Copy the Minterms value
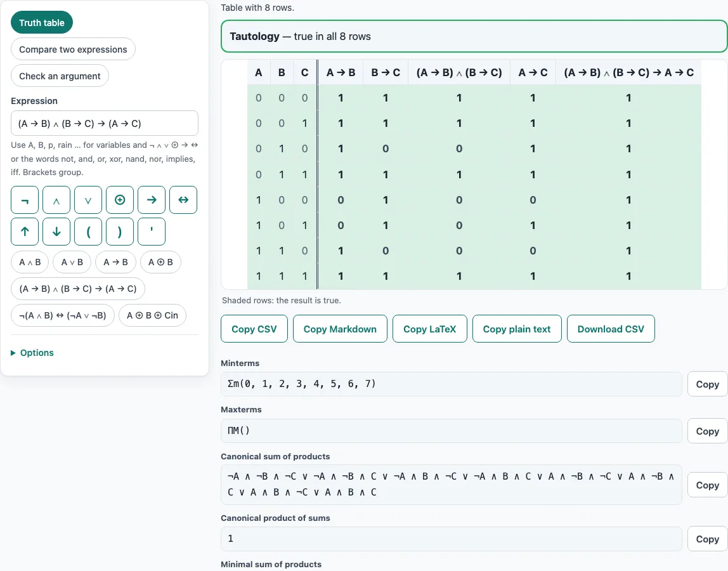Image resolution: width=728 pixels, height=571 pixels. 707,384
